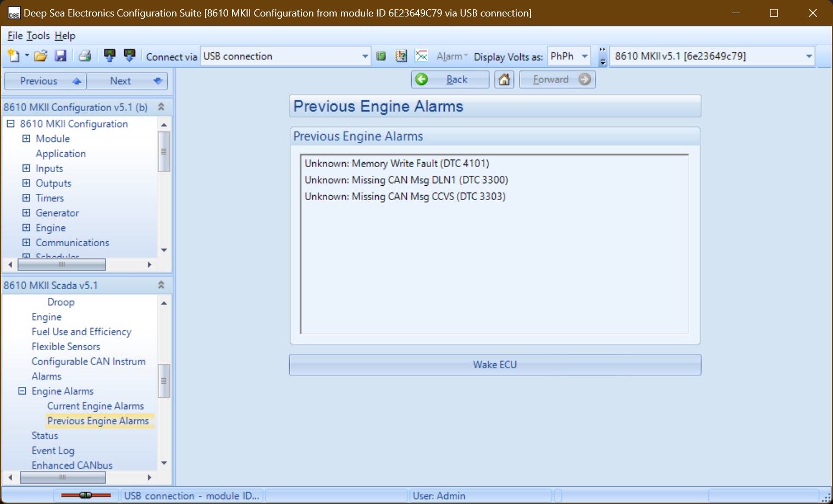Screen dimensions: 833x504
Task: Expand the Engine configuration tree node
Action: pos(26,228)
